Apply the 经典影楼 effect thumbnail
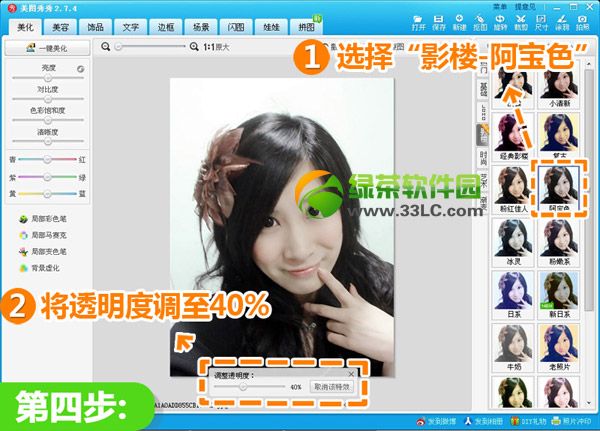Image resolution: width=600 pixels, height=431 pixels. 513,137
